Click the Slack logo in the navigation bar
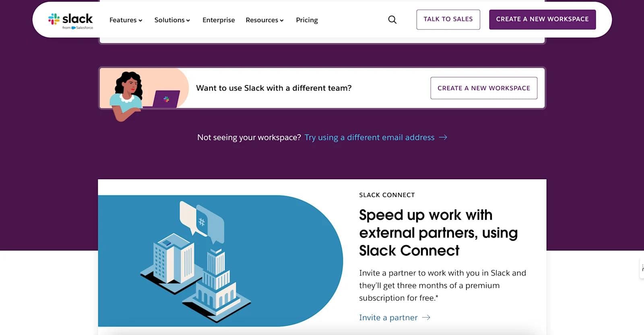This screenshot has width=644, height=335. 71,19
